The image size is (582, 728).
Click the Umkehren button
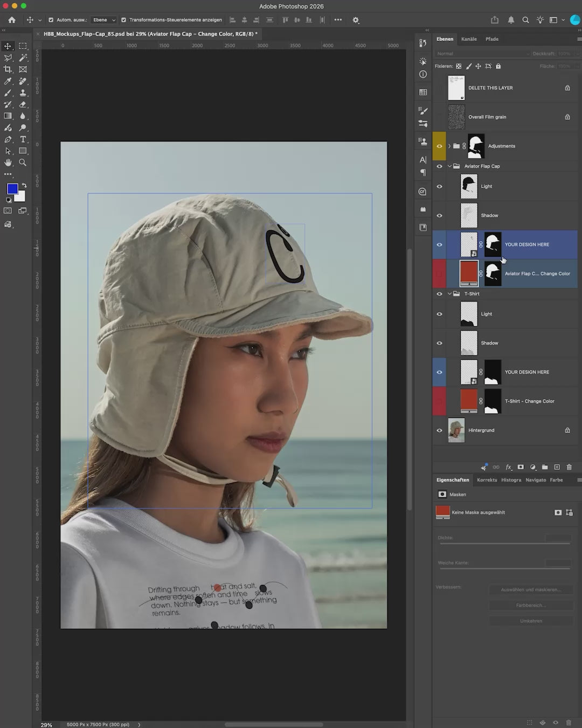531,621
